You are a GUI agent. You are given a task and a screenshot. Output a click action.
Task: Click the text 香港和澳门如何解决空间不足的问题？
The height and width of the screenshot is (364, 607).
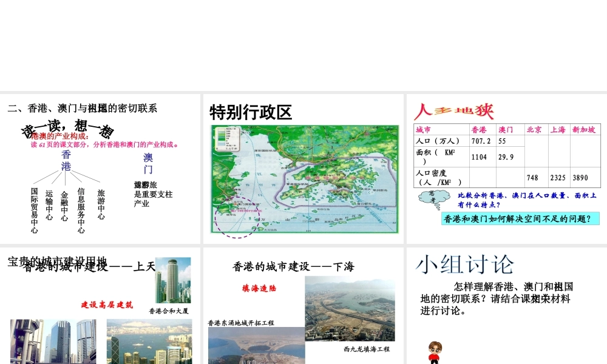520,219
